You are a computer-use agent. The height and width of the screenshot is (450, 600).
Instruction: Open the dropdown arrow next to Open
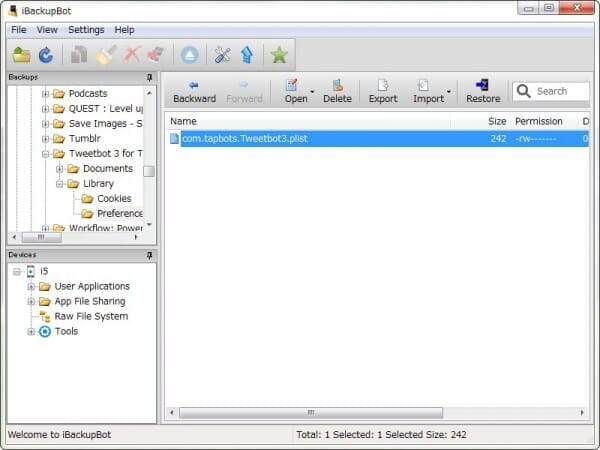tap(312, 92)
